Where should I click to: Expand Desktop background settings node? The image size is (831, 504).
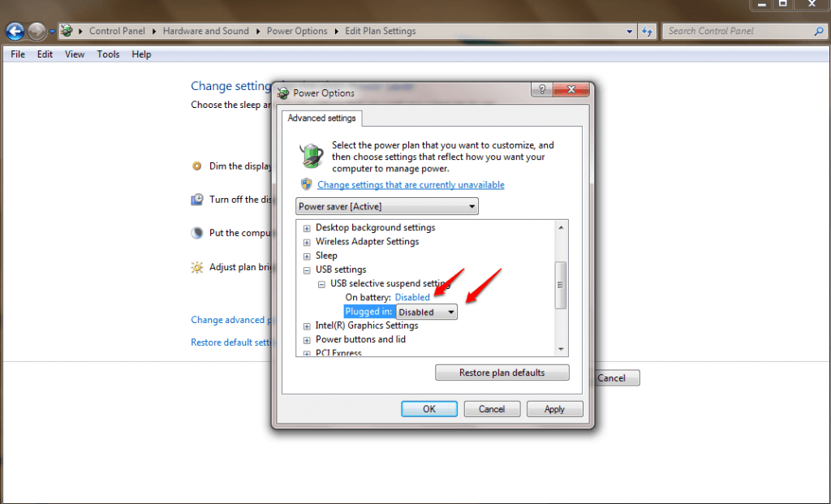coord(307,228)
